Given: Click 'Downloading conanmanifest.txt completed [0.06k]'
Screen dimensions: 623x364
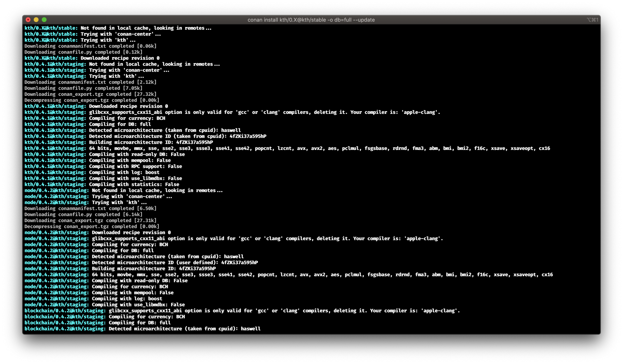Looking at the screenshot, I should point(91,46).
